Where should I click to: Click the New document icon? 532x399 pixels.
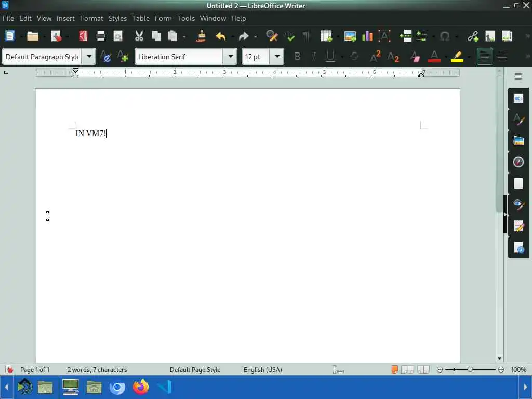pyautogui.click(x=9, y=36)
